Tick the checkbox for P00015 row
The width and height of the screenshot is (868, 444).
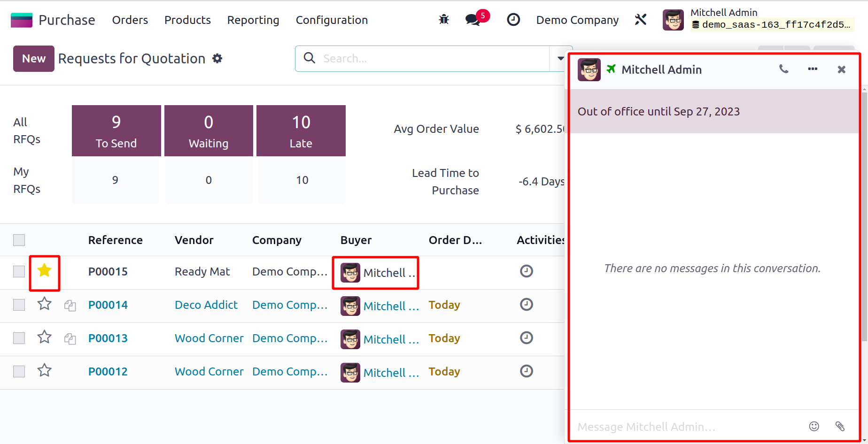tap(19, 272)
